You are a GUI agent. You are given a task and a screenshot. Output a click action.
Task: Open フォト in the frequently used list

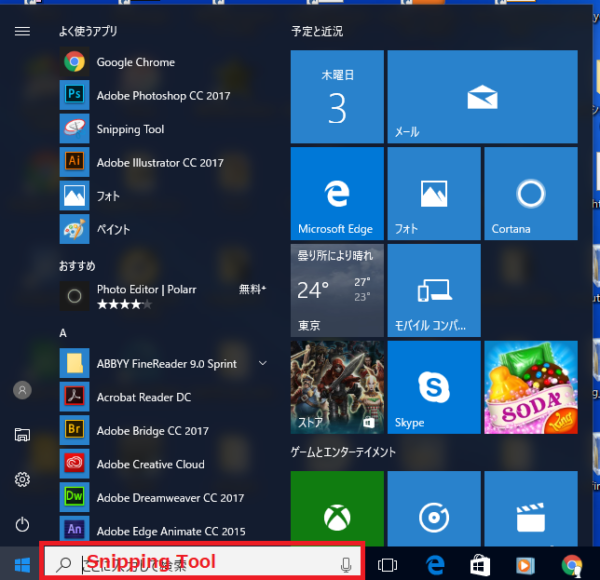(163, 196)
